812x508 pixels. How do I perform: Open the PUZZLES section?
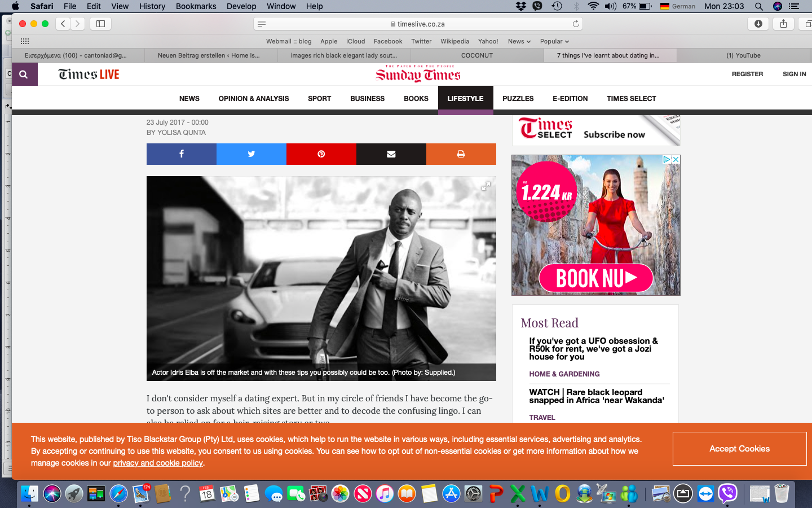tap(518, 98)
